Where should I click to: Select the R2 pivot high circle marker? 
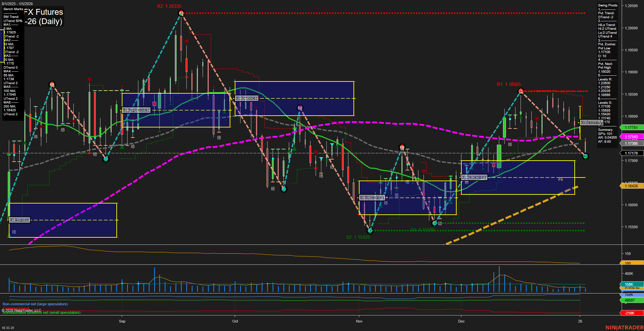(181, 13)
